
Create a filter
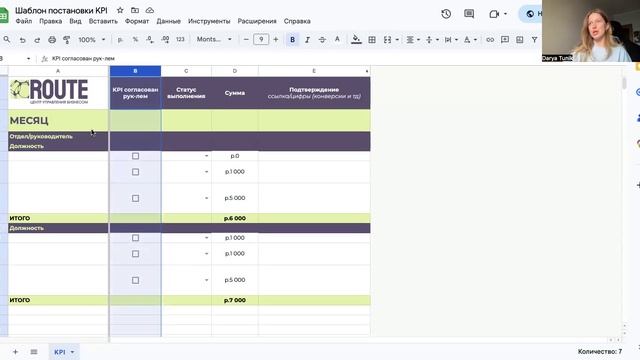[x=534, y=40]
